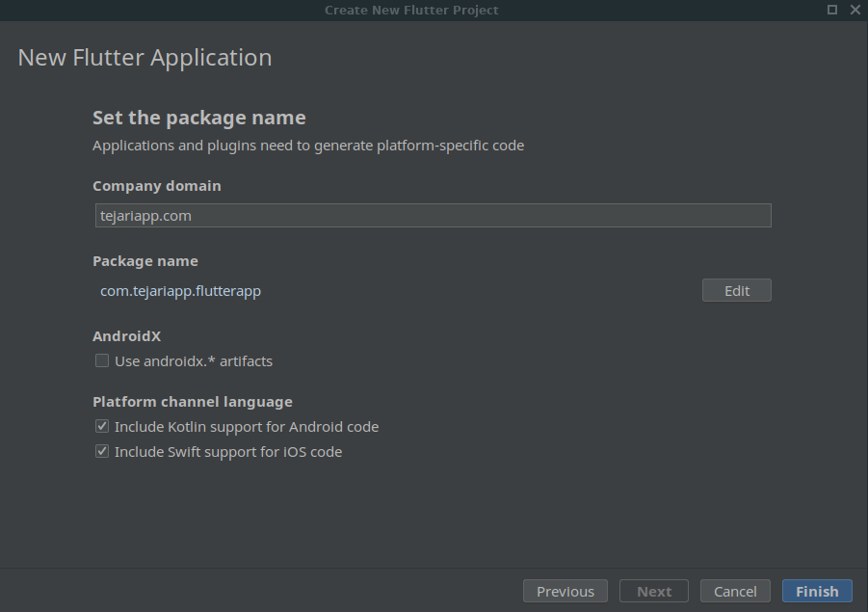This screenshot has height=612, width=868.
Task: Click into the Company domain text field
Action: 432,216
